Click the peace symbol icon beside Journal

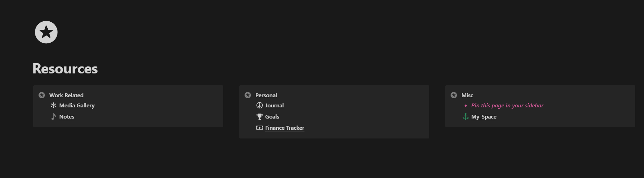(260, 105)
